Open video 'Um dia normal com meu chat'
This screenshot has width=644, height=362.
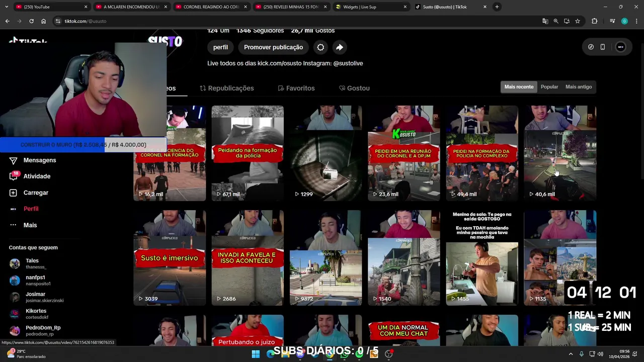(404, 330)
